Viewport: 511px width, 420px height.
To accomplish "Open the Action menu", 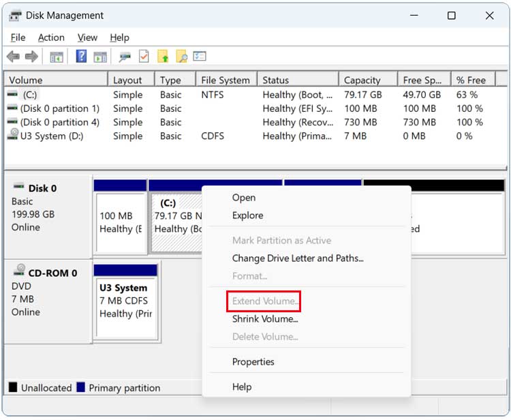I will [x=51, y=37].
